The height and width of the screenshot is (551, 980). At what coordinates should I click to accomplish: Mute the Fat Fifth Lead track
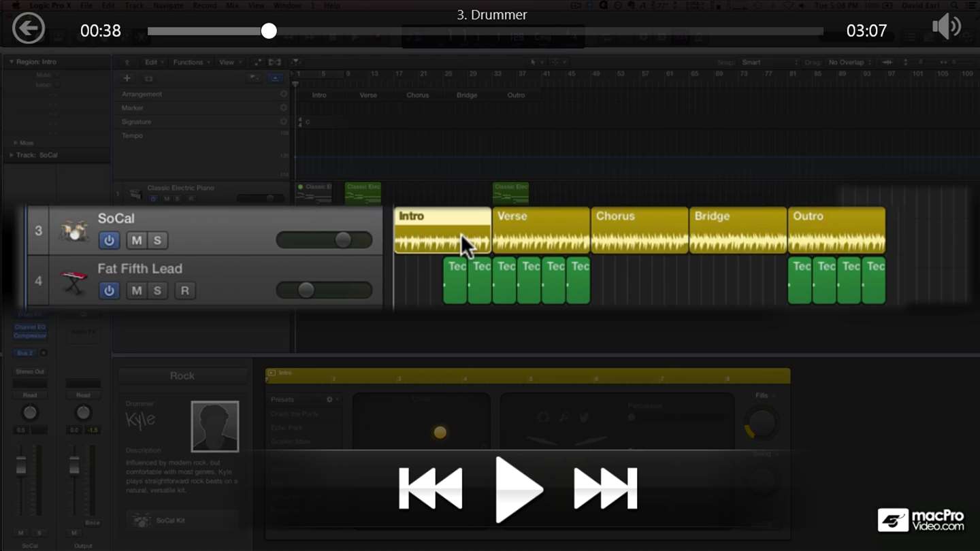click(x=137, y=290)
